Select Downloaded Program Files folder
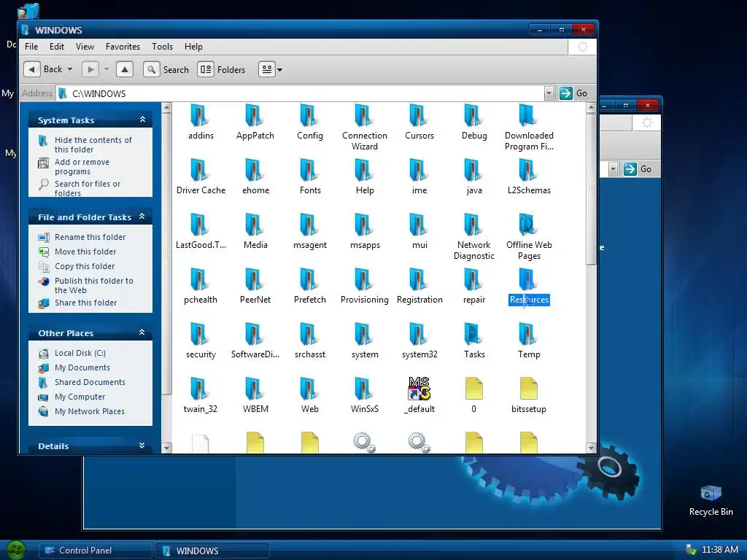747x560 pixels. (x=529, y=128)
